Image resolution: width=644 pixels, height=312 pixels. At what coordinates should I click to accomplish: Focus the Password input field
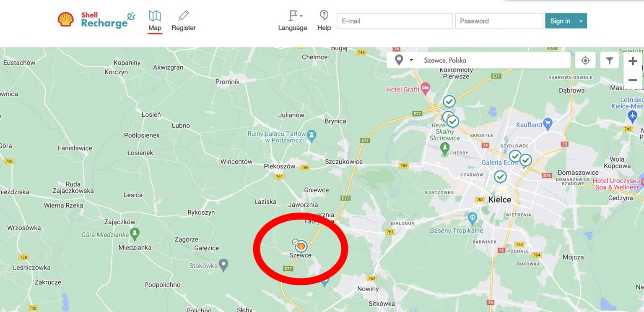pyautogui.click(x=499, y=21)
